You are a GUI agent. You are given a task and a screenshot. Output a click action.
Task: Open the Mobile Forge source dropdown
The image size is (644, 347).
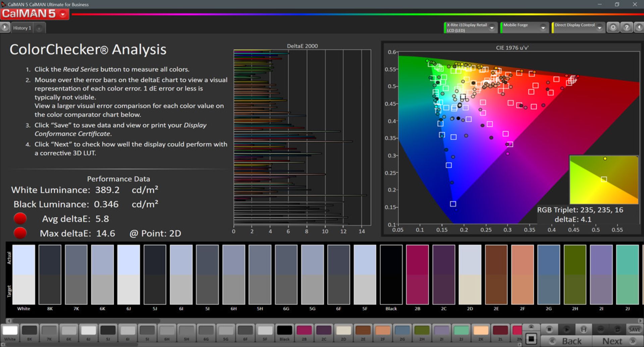(543, 28)
